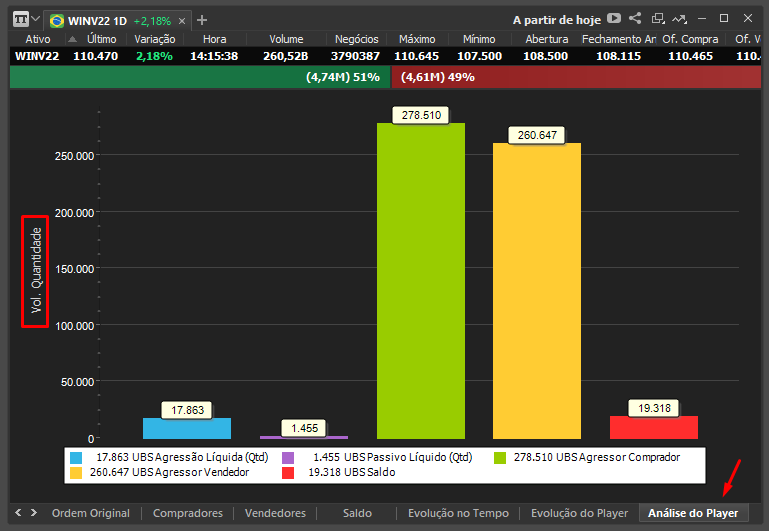Click the Máximo column header
The height and width of the screenshot is (531, 769).
click(x=417, y=39)
